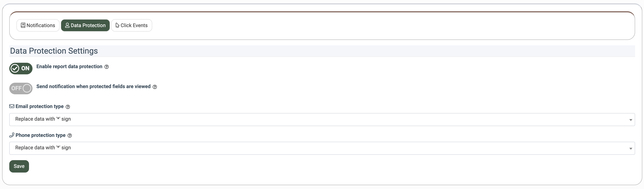The image size is (644, 189).
Task: Click the Data Protection Settings heading
Action: coord(54,51)
